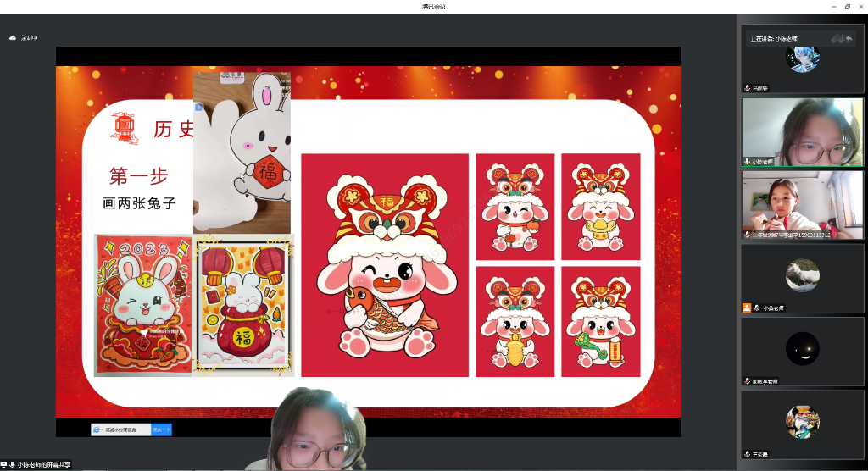The height and width of the screenshot is (471, 868).
Task: Click the muted mic icon on 三汉费 tile
Action: coord(747,454)
